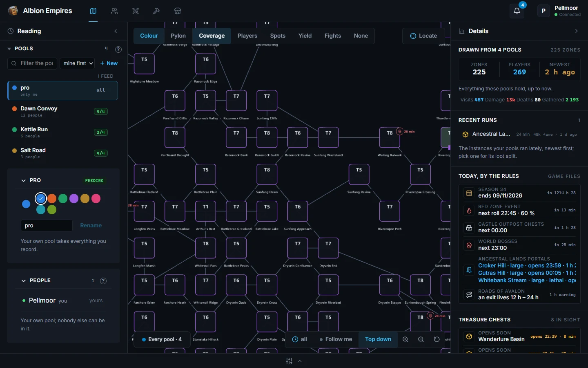The image size is (588, 368).
Task: Switch to the Players map mode
Action: [247, 36]
